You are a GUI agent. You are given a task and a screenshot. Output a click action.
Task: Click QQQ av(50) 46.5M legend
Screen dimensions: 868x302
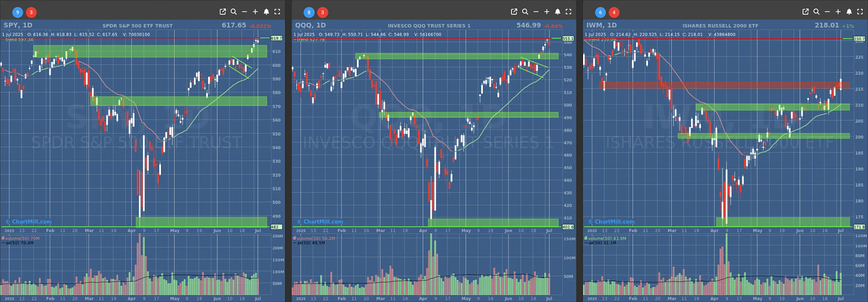coord(309,243)
